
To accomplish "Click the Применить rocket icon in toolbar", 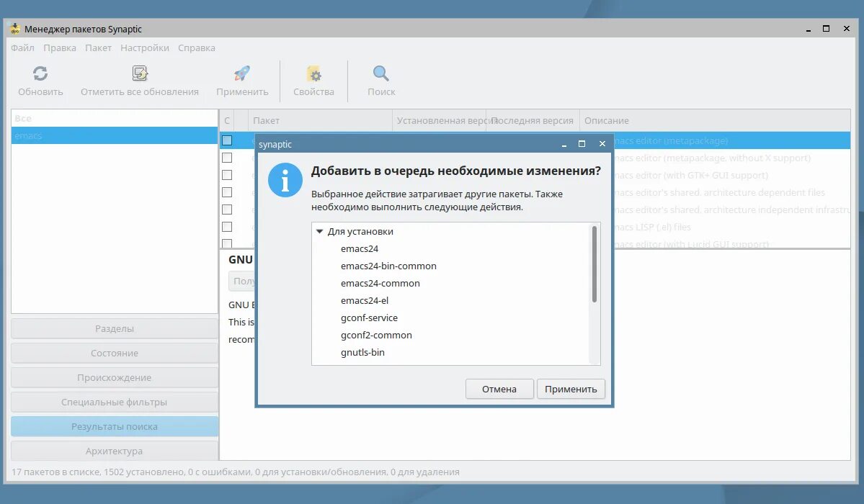I will click(x=242, y=73).
